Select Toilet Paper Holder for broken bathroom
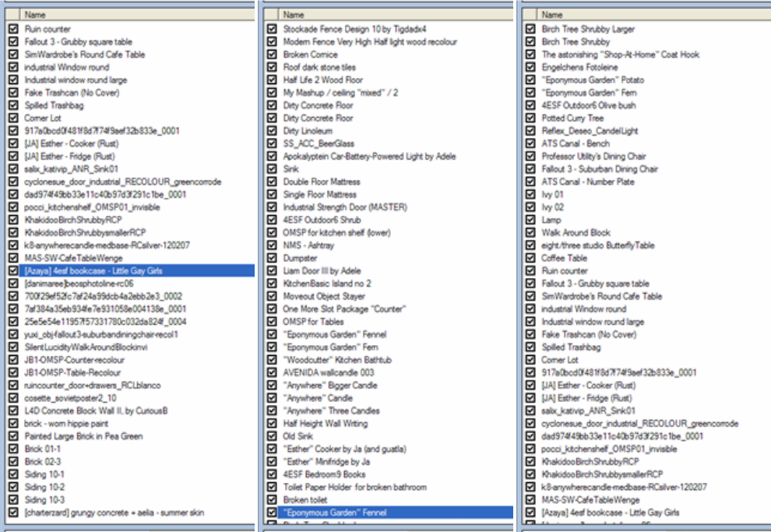Screen dimensions: 771x532 coord(355,488)
